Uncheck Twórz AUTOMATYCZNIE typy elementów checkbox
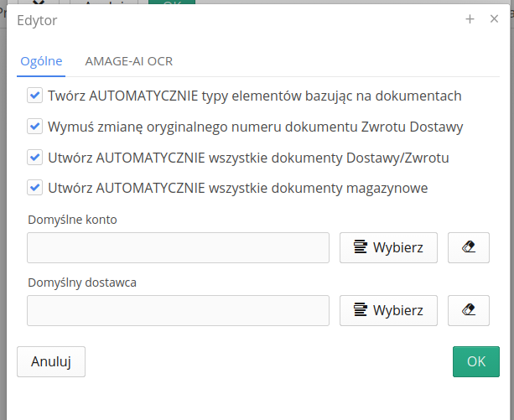514x420 pixels. pyautogui.click(x=34, y=96)
